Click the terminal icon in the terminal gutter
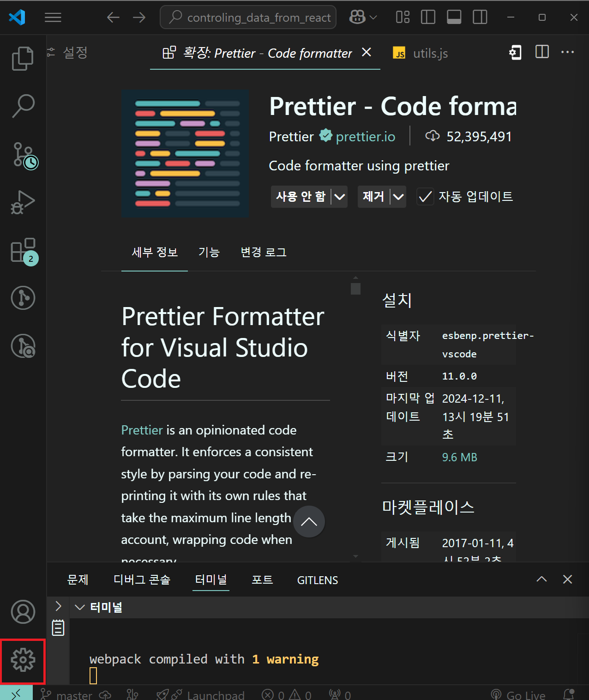The height and width of the screenshot is (700, 589). (58, 628)
